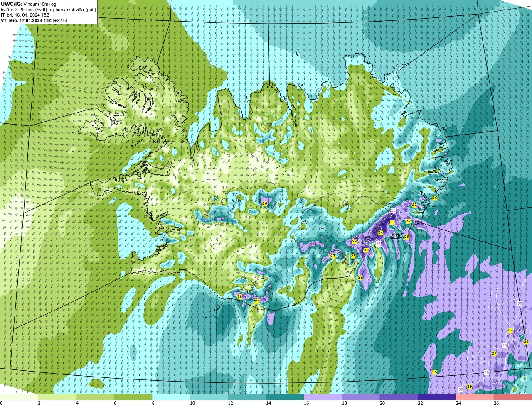Click the 12–14 m/s teal legend swatch
This screenshot has height=406, width=532.
pos(247,397)
